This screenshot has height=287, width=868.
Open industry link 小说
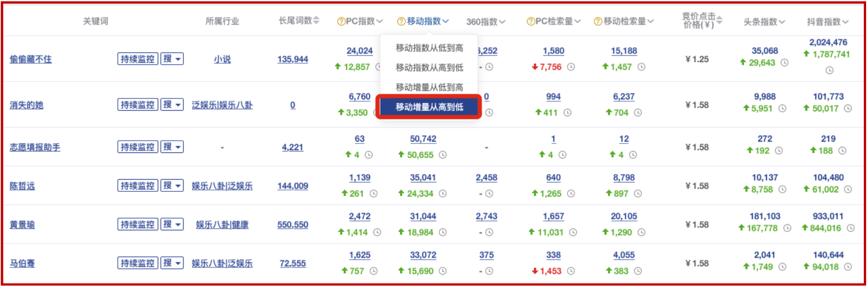click(222, 60)
